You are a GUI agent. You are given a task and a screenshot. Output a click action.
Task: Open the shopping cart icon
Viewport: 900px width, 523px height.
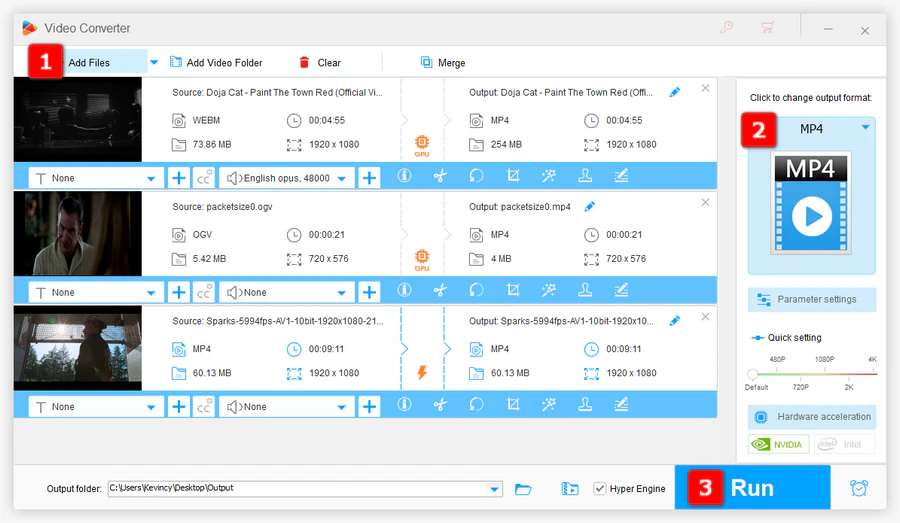coord(767,27)
